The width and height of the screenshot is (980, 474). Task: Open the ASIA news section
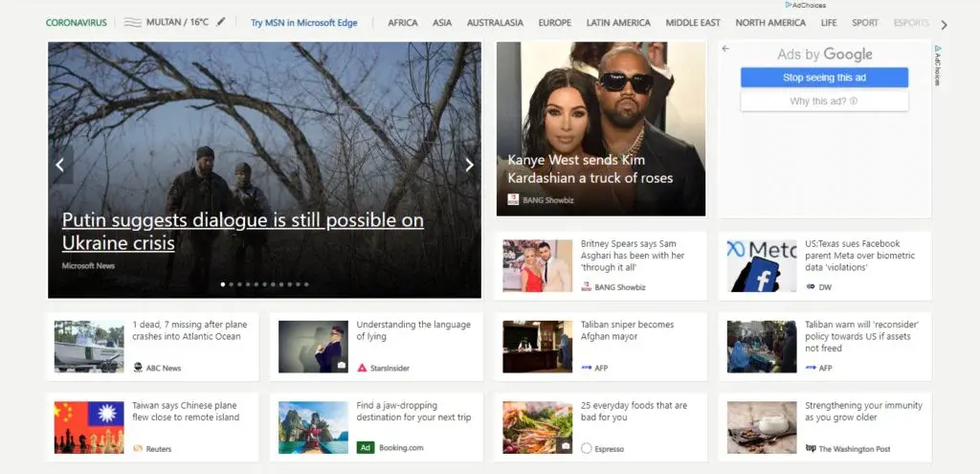click(442, 23)
